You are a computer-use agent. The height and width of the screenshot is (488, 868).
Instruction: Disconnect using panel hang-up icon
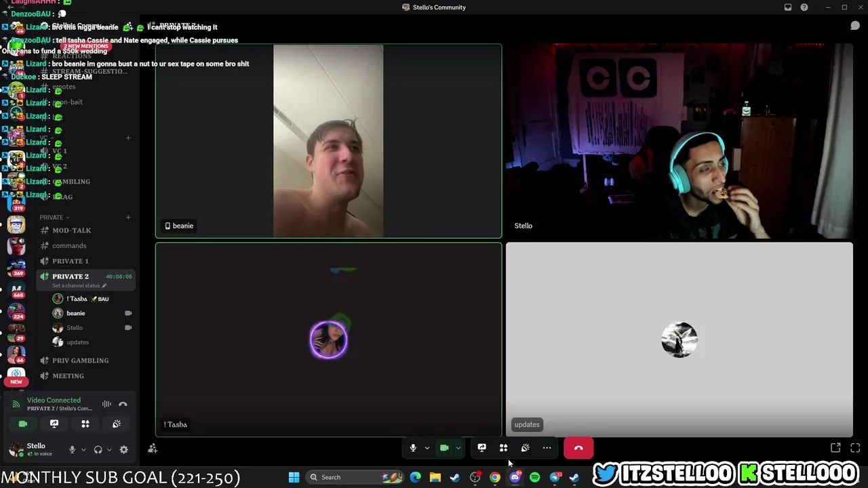point(123,404)
